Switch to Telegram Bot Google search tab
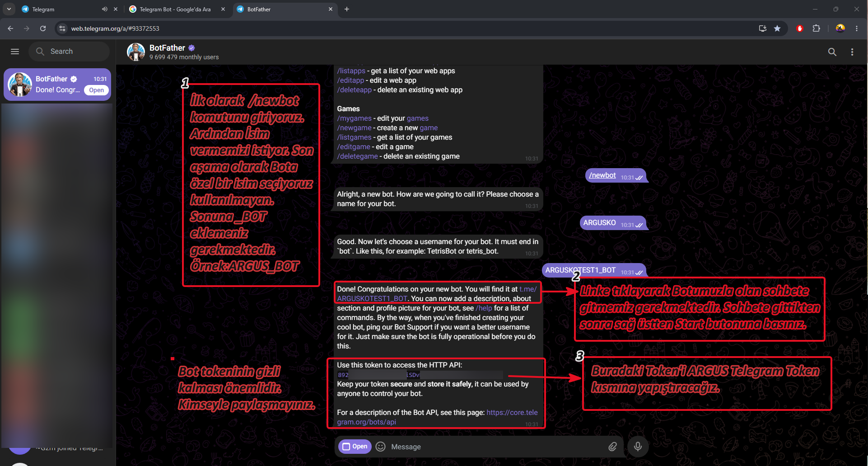 pos(175,9)
